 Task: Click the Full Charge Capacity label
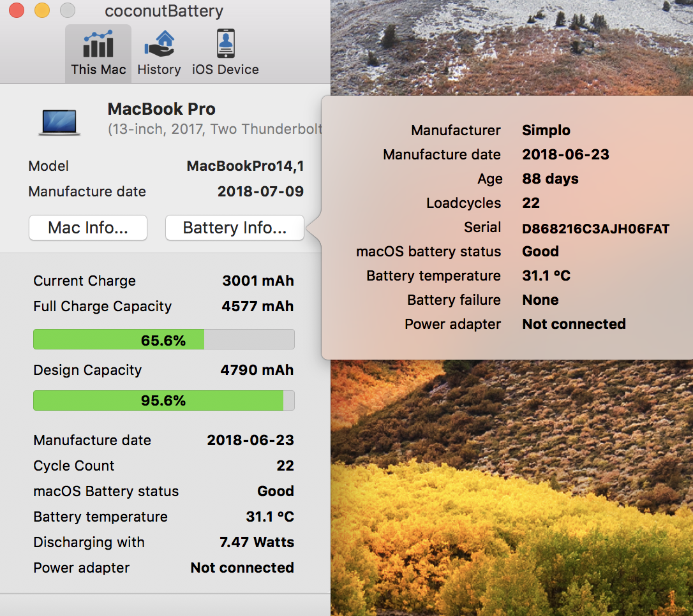[103, 307]
